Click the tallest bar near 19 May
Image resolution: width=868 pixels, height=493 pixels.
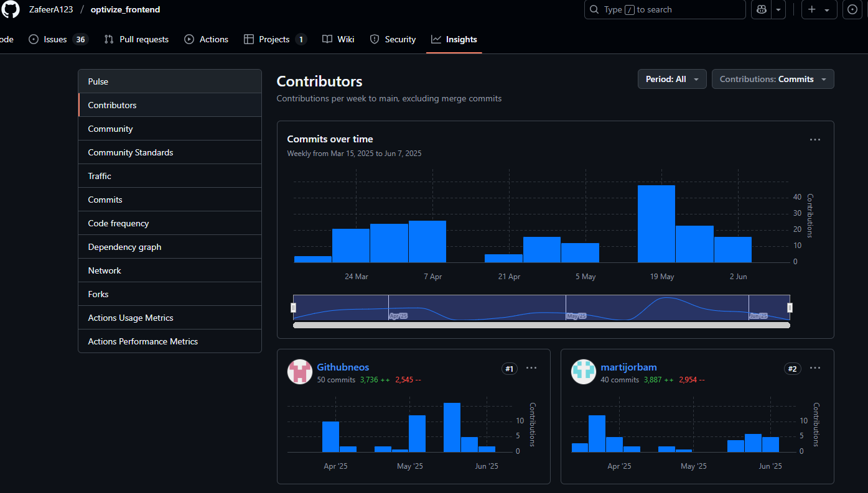pos(656,224)
